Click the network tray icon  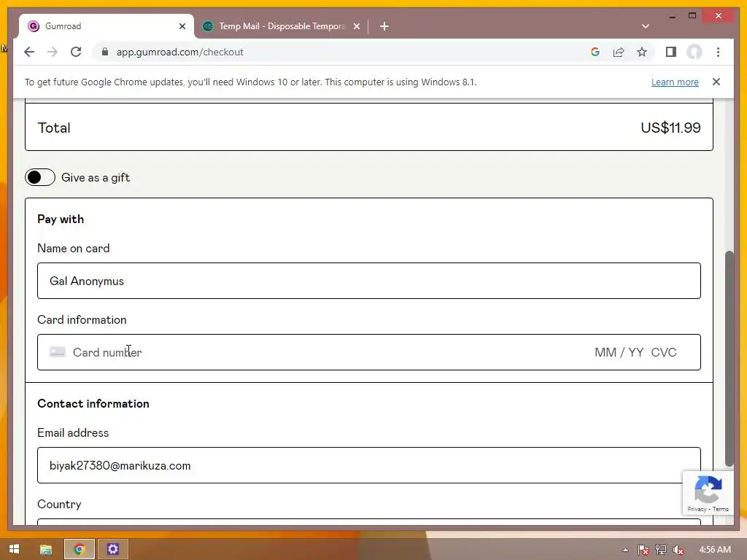tap(661, 550)
